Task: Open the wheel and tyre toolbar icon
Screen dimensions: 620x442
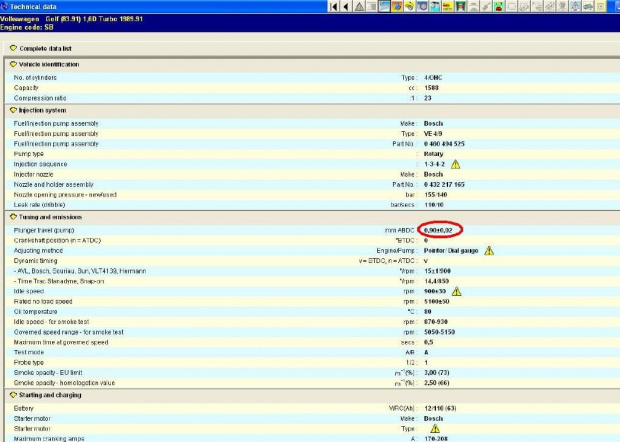Action: point(422,6)
